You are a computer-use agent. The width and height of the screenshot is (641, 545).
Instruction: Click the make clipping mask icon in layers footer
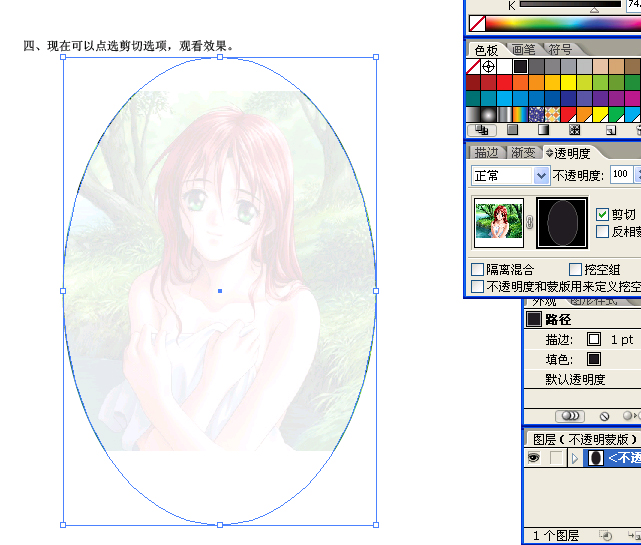606,535
